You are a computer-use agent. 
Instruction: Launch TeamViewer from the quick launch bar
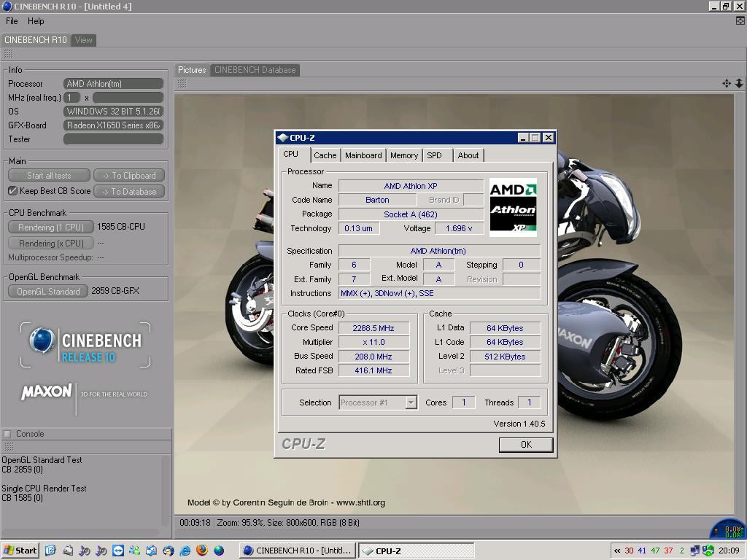pos(117,551)
